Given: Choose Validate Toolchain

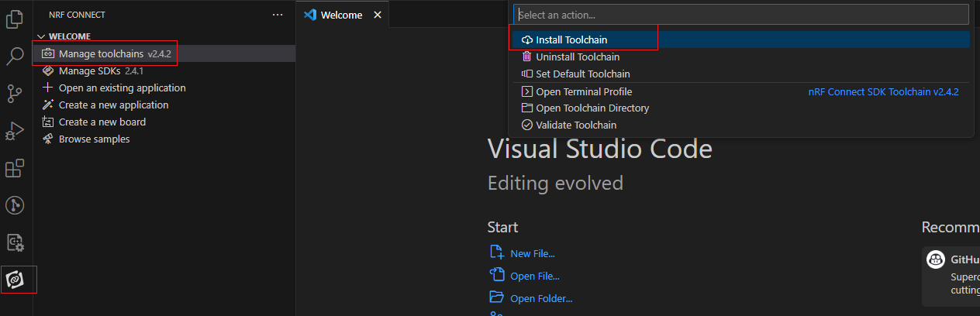Looking at the screenshot, I should tap(741, 125).
